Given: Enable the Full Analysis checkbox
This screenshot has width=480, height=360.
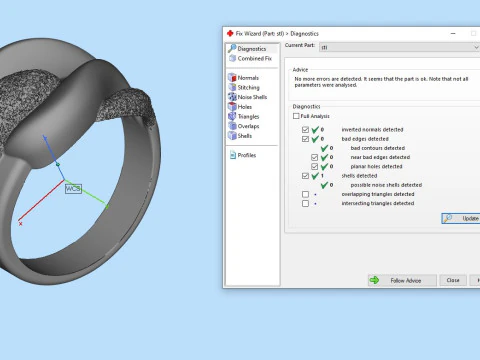Looking at the screenshot, I should [x=296, y=116].
